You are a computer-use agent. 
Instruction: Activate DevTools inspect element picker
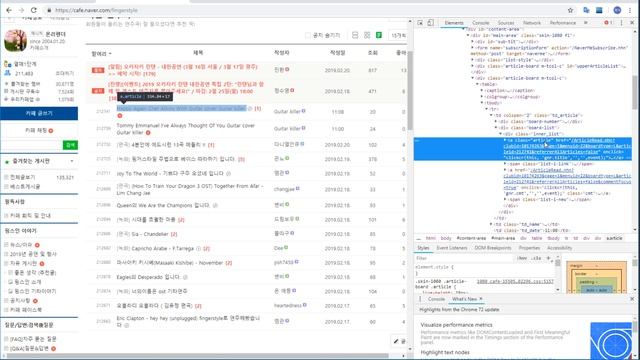pos(420,23)
